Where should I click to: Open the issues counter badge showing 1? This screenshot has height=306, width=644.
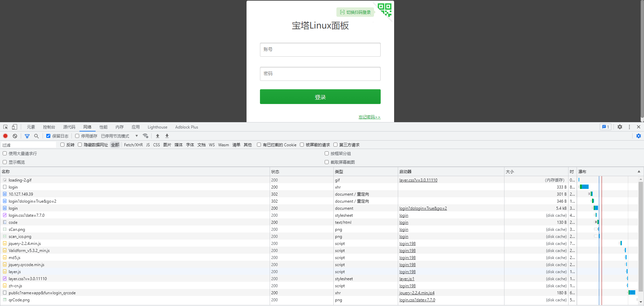click(x=605, y=127)
